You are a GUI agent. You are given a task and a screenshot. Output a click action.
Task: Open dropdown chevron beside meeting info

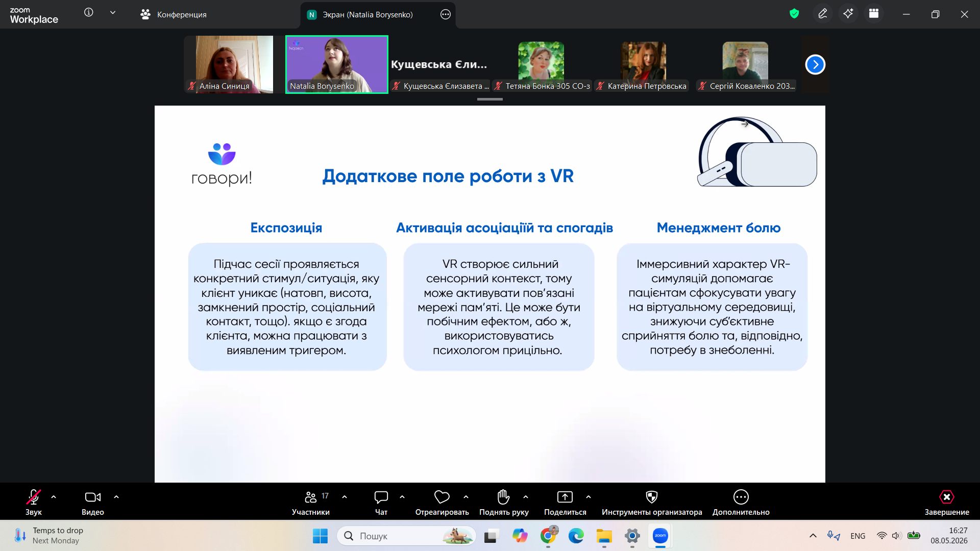(113, 13)
